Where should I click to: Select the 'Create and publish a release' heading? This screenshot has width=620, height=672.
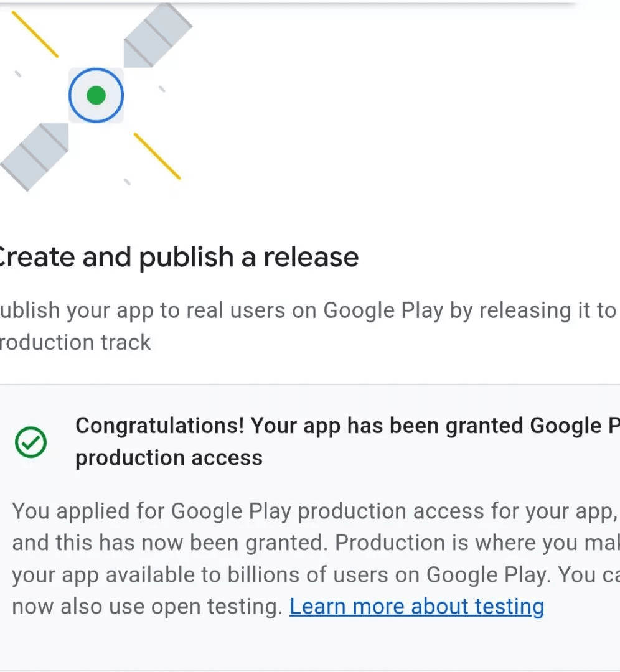[179, 258]
